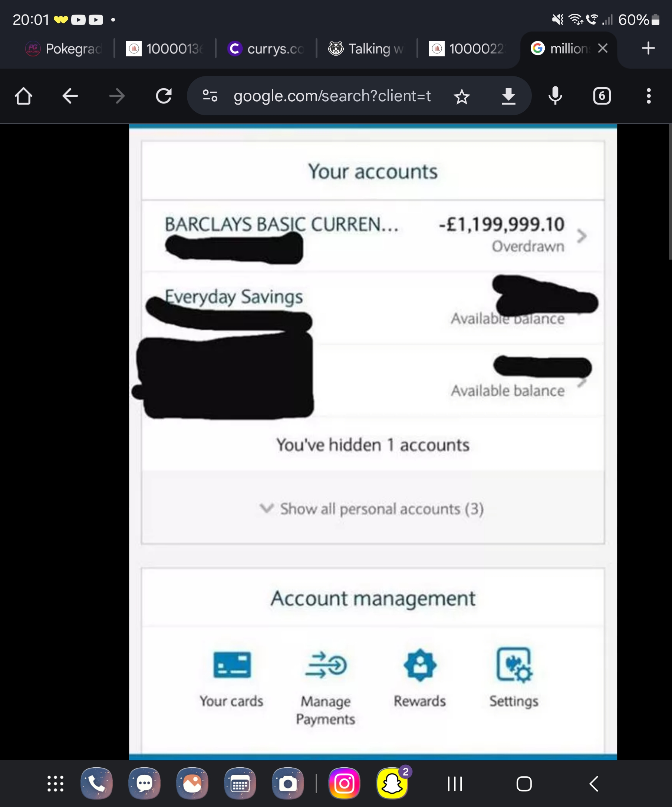Launch Instagram from the dock
The width and height of the screenshot is (672, 807).
(x=344, y=784)
